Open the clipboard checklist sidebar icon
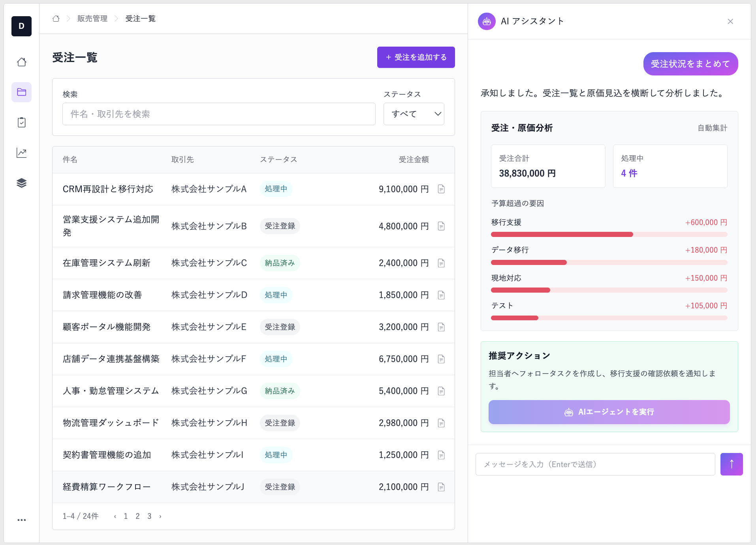Image resolution: width=756 pixels, height=545 pixels. [x=22, y=122]
